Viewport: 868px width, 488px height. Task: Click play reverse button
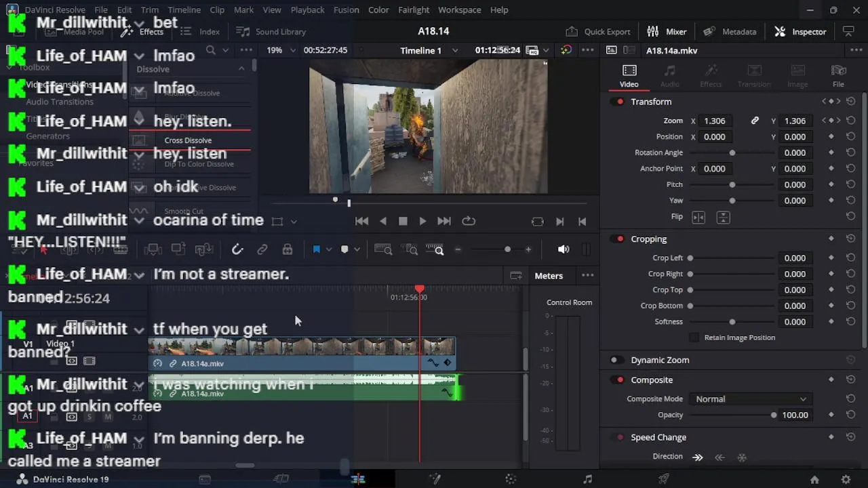pos(383,221)
